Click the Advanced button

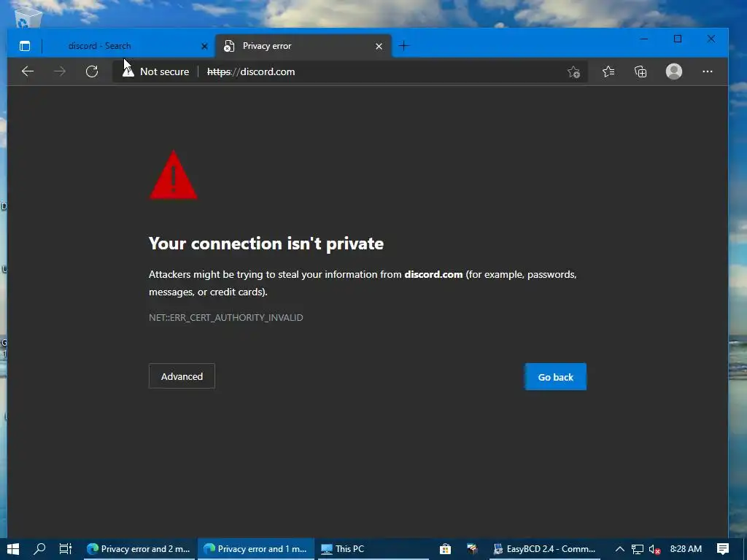[x=182, y=376]
